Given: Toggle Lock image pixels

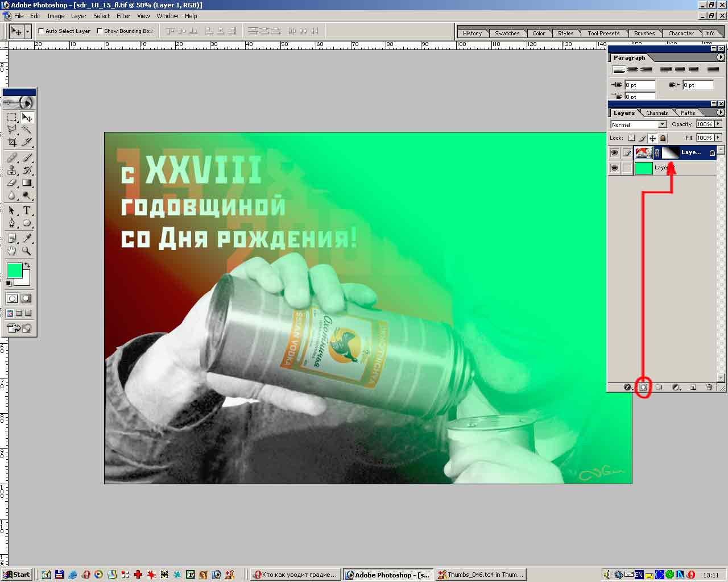Looking at the screenshot, I should [x=642, y=138].
